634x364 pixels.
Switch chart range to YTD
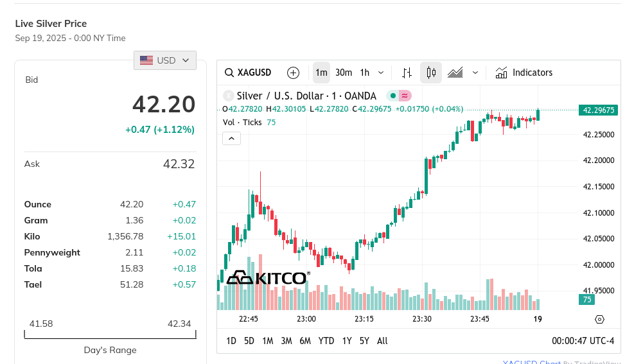pyautogui.click(x=326, y=341)
